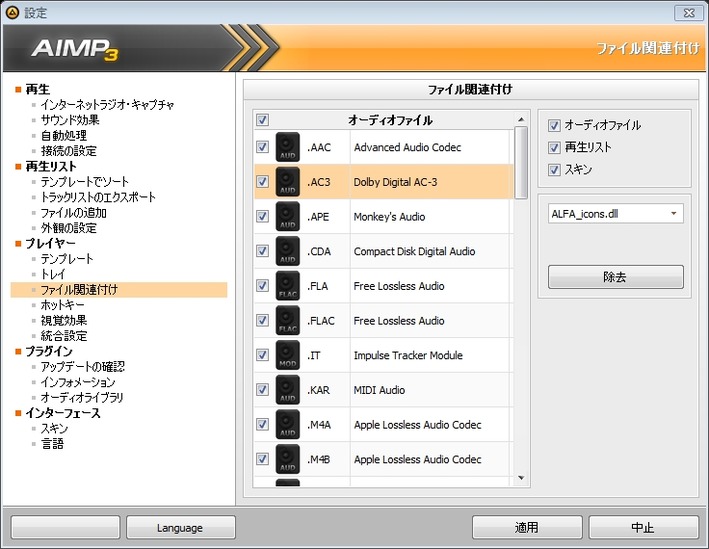This screenshot has height=549, width=709.
Task: Click file list scrollbar down arrow
Action: pos(521,478)
